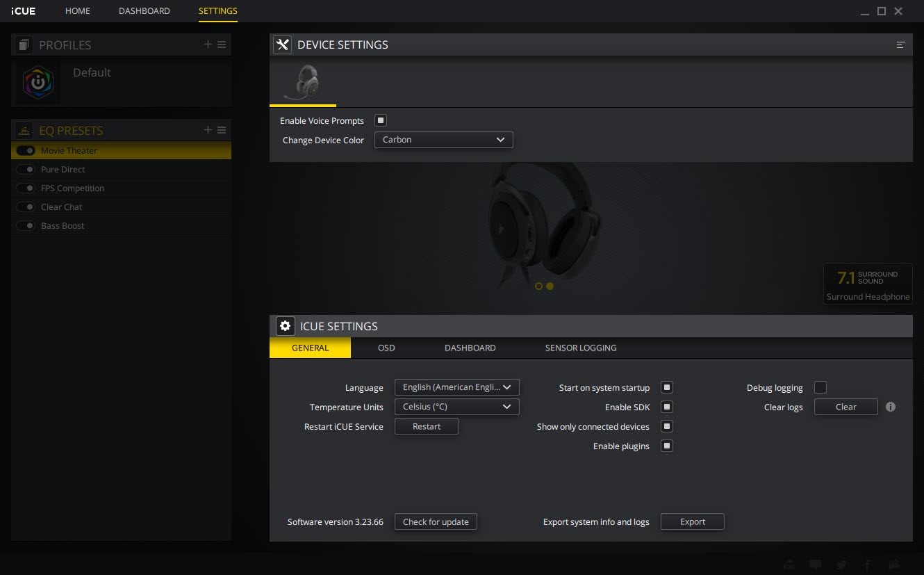The image size is (924, 575).
Task: Open the Device Settings panel options menu
Action: click(900, 44)
